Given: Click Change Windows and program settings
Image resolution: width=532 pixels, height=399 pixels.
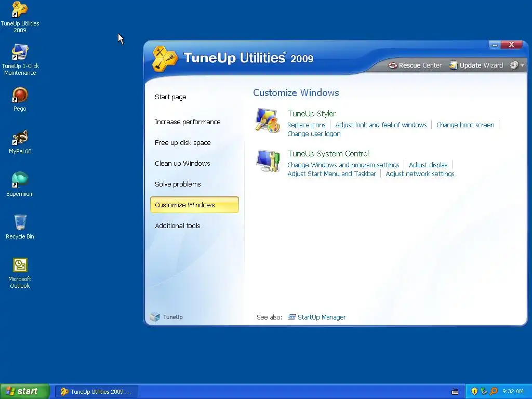Looking at the screenshot, I should (343, 165).
